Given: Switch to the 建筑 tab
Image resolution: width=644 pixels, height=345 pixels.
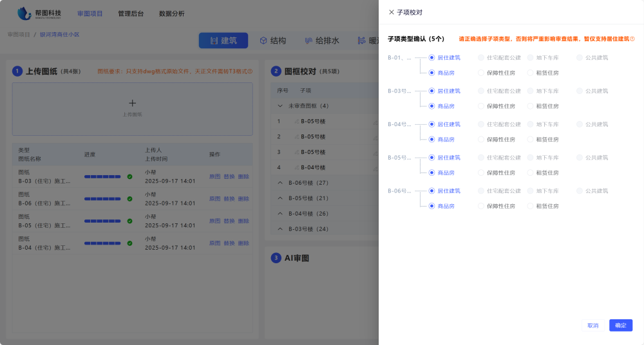Looking at the screenshot, I should (223, 41).
